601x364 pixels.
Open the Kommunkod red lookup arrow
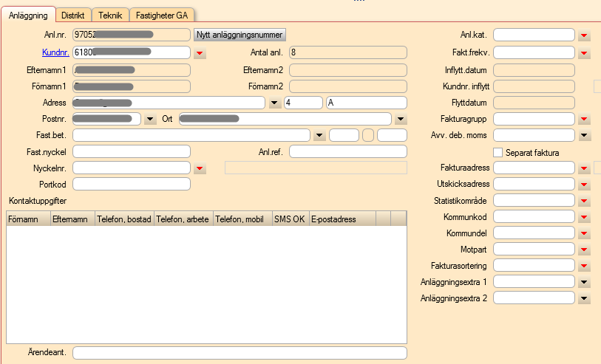(x=584, y=217)
